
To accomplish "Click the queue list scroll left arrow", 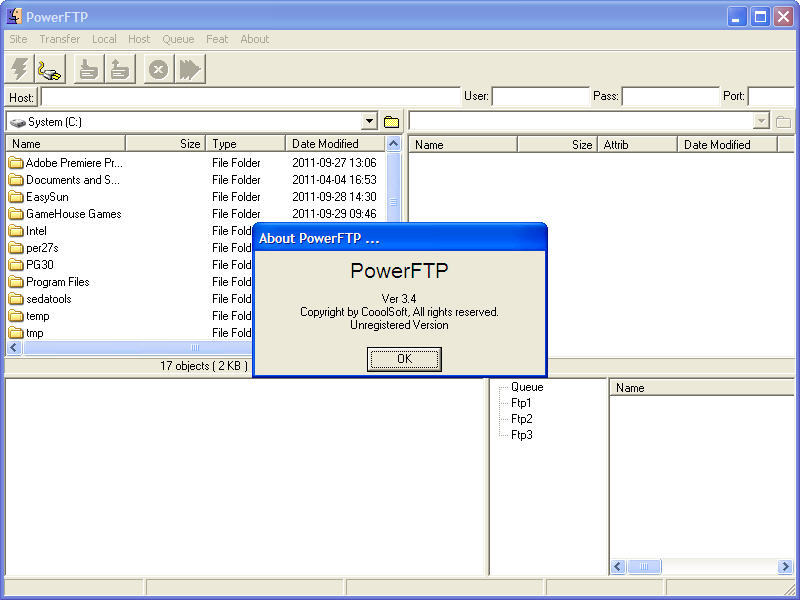I will 618,566.
